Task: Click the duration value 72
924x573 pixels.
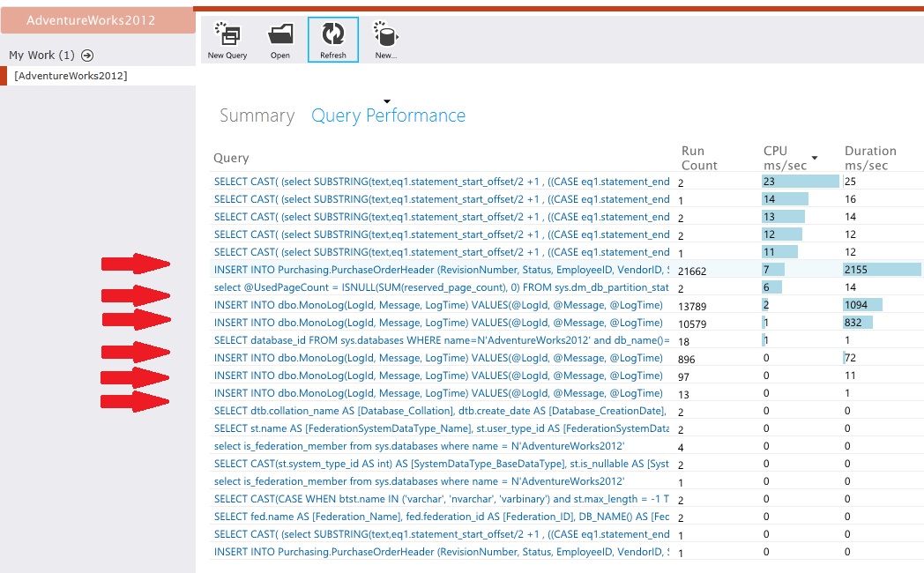Action: (x=850, y=358)
